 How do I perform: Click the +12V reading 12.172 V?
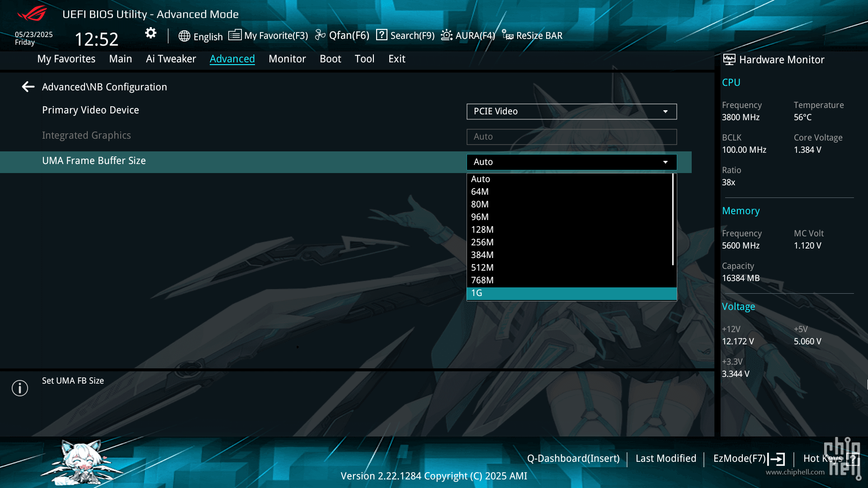(x=738, y=342)
